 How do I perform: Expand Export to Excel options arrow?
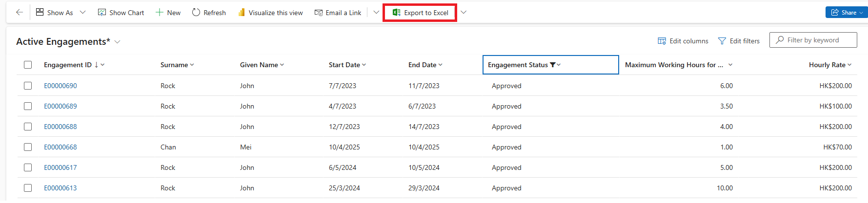(464, 13)
